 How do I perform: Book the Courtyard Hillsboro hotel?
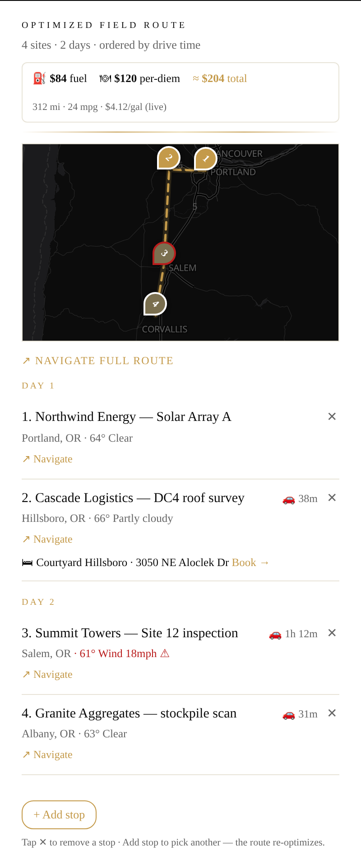click(x=250, y=562)
